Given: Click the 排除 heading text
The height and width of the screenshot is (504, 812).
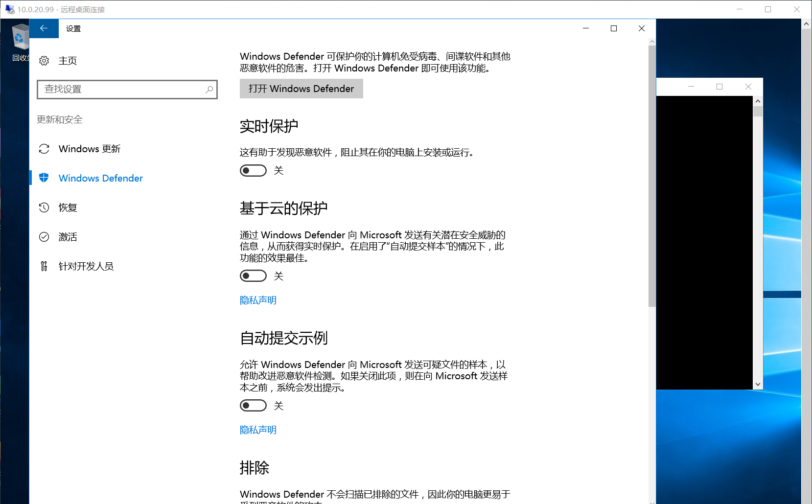Looking at the screenshot, I should (255, 468).
